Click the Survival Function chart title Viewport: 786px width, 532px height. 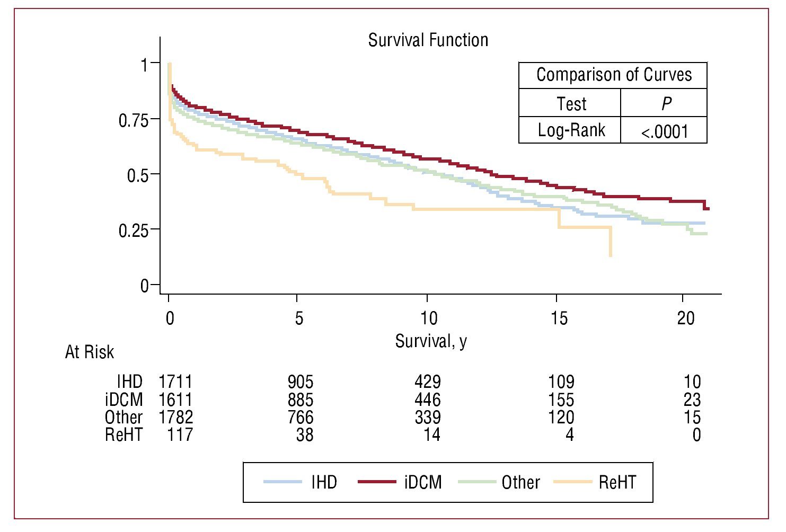point(428,40)
